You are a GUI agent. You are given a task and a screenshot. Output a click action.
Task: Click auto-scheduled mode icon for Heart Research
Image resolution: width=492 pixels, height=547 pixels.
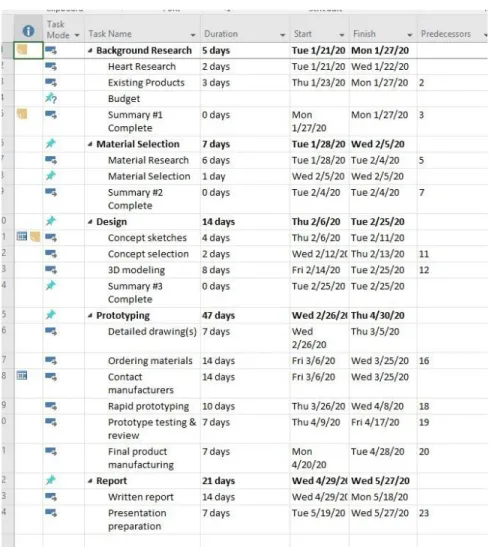pyautogui.click(x=51, y=66)
